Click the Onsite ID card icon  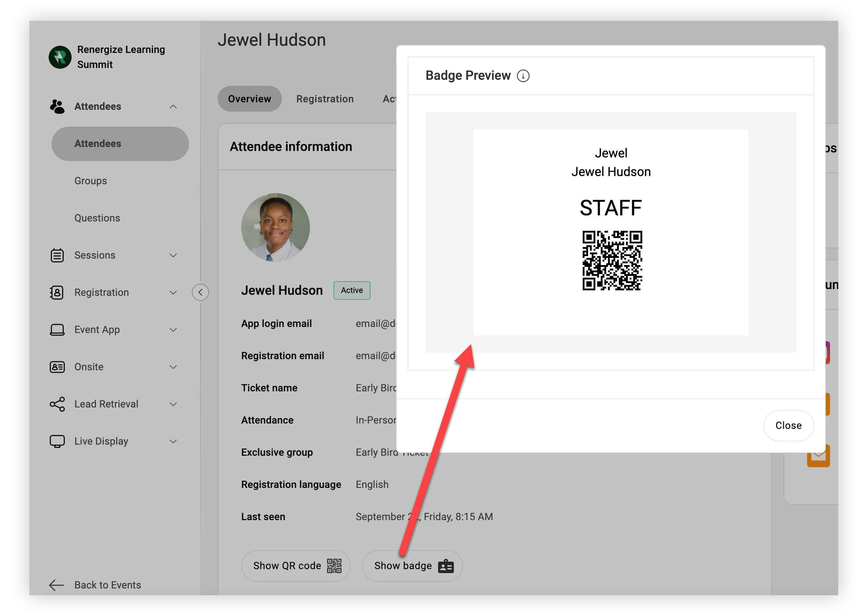(57, 367)
